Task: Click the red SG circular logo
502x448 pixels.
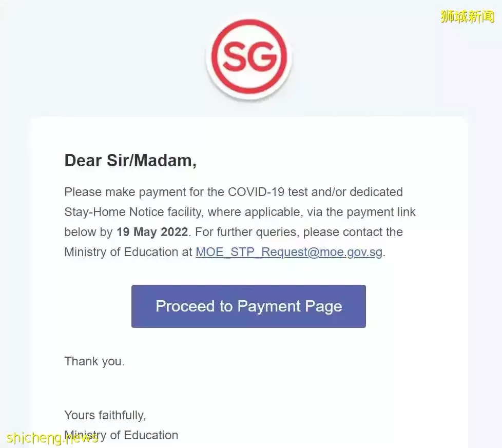Action: coord(249,57)
